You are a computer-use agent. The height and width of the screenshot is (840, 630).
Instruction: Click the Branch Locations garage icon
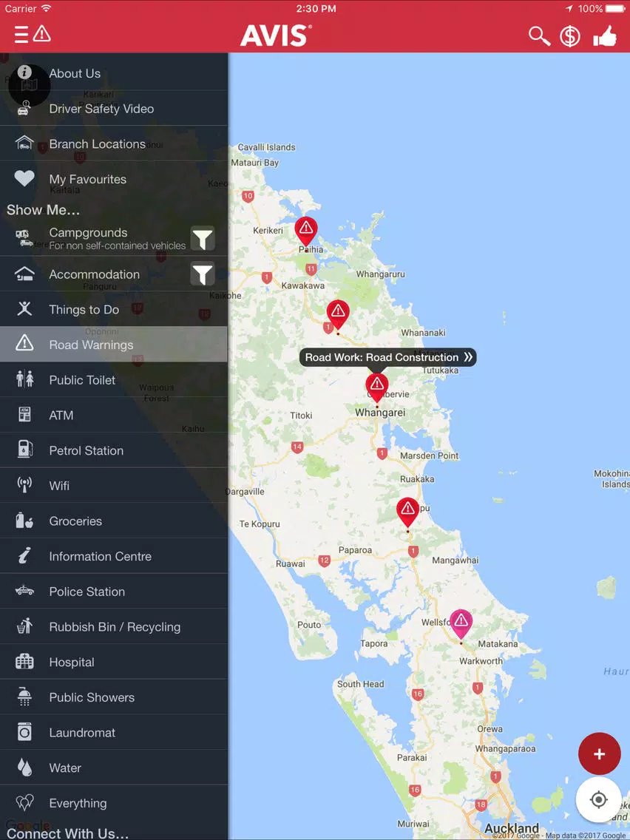24,143
